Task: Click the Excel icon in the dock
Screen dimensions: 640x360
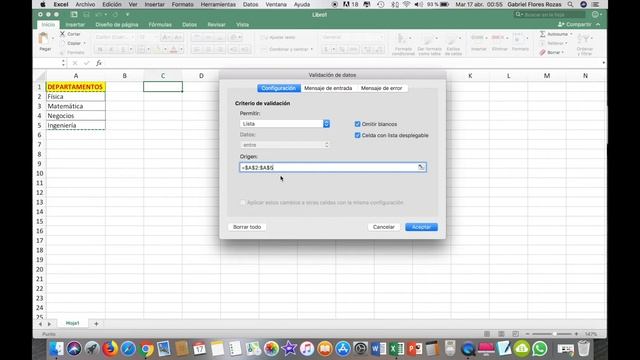Action: click(x=396, y=349)
